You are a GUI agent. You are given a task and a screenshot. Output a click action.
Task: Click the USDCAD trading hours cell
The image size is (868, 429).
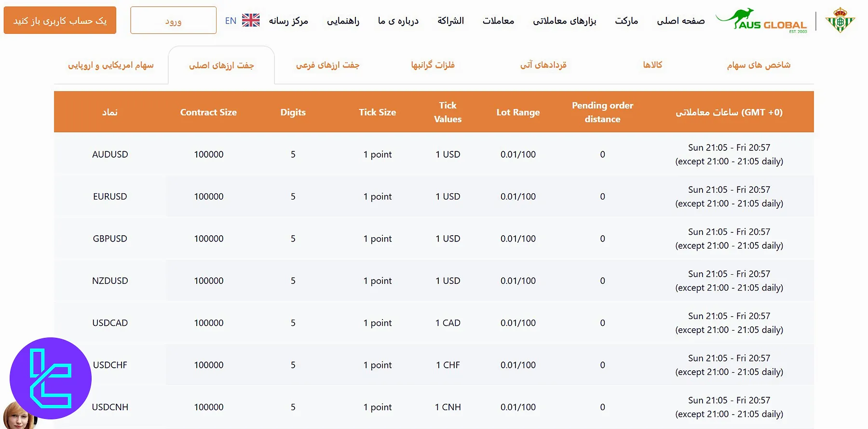point(729,323)
